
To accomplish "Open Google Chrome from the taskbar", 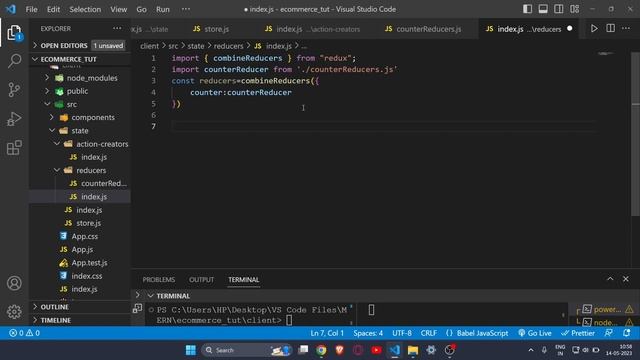I will [x=321, y=350].
